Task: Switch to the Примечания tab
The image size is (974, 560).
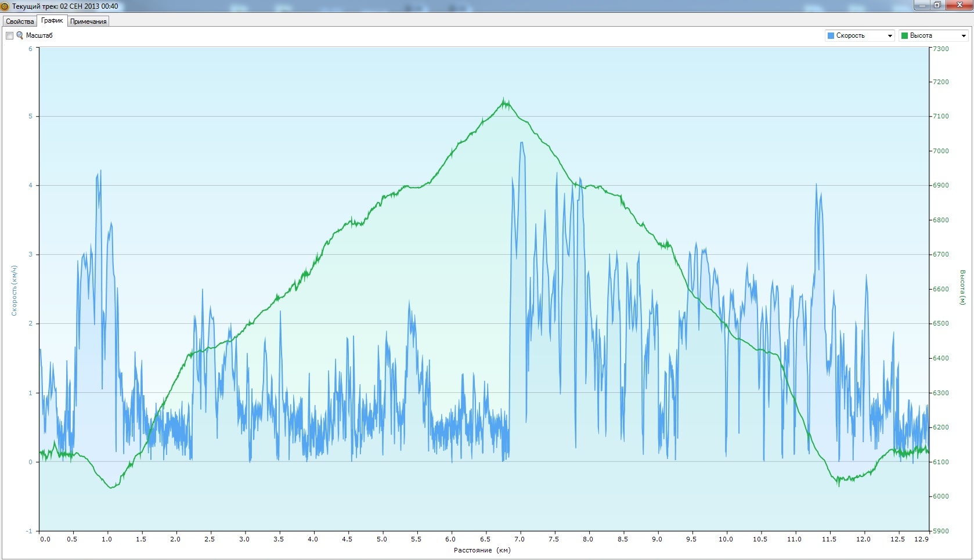Action: pyautogui.click(x=88, y=21)
